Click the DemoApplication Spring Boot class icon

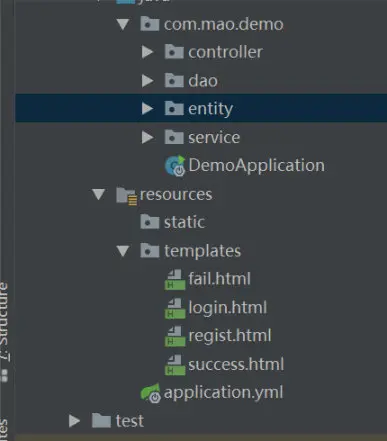pos(175,166)
